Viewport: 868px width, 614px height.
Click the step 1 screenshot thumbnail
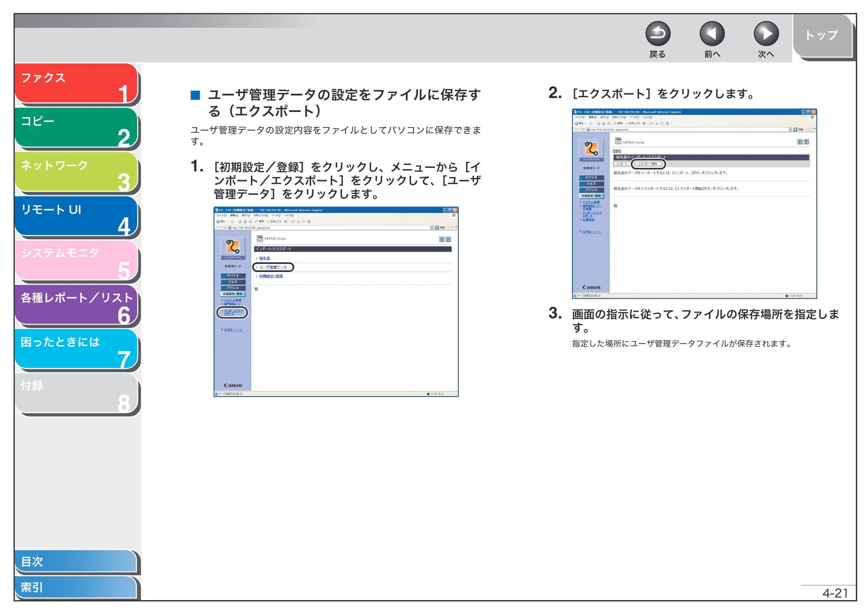click(336, 302)
